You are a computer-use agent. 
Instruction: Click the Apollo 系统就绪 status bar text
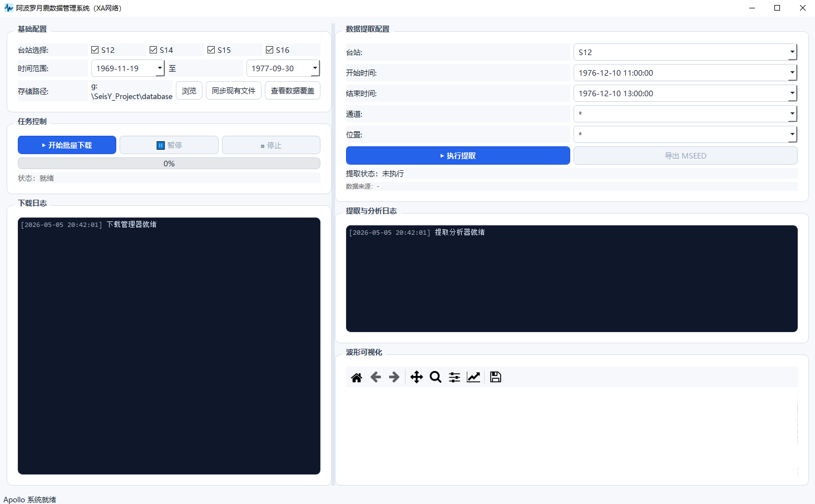click(x=29, y=500)
